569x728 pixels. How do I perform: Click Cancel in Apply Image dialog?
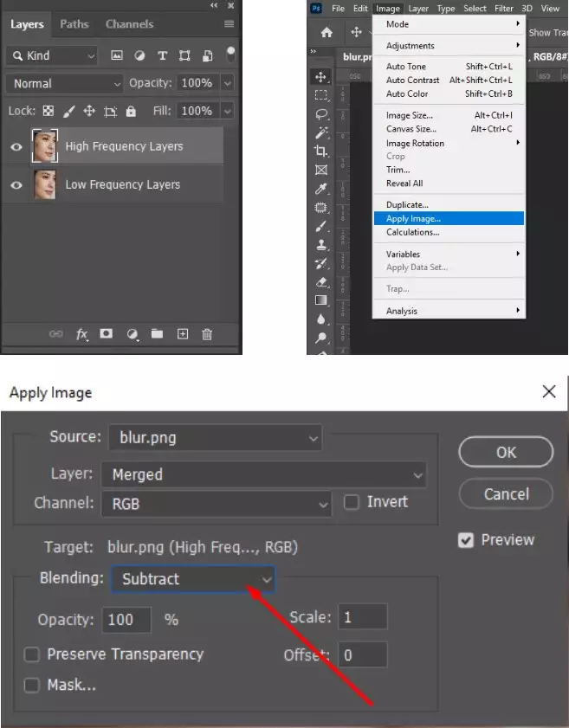[506, 494]
